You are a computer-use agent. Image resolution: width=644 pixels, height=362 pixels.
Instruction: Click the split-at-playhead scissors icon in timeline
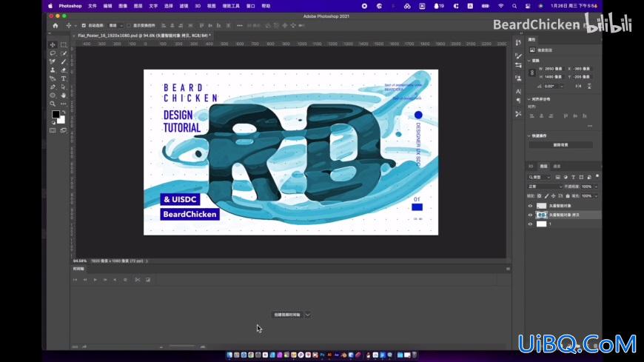tap(138, 280)
